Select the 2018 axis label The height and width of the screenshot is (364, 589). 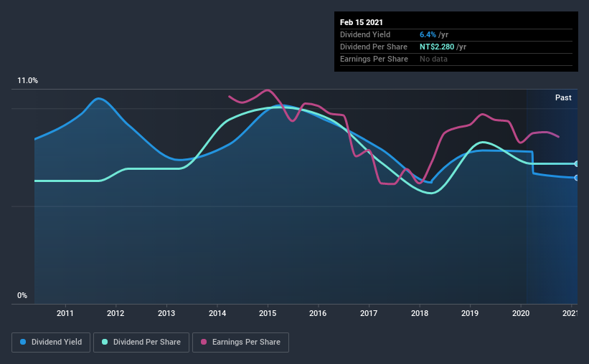[420, 313]
